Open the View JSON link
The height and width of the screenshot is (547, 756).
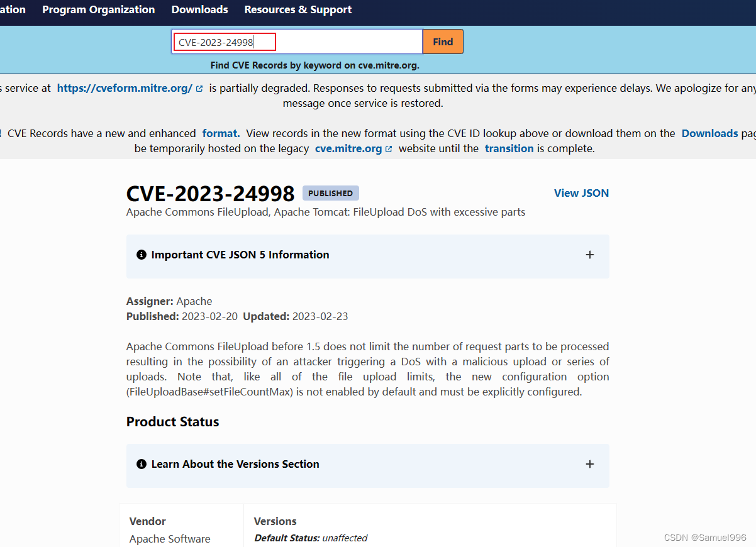(581, 193)
